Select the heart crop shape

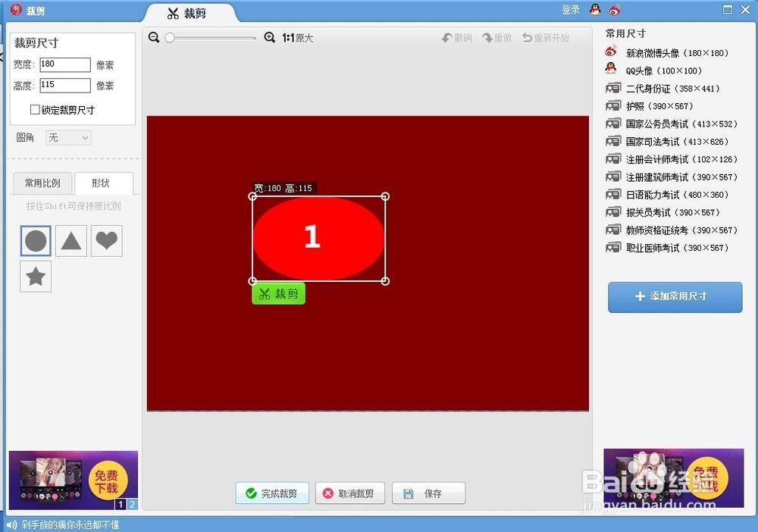tap(106, 241)
